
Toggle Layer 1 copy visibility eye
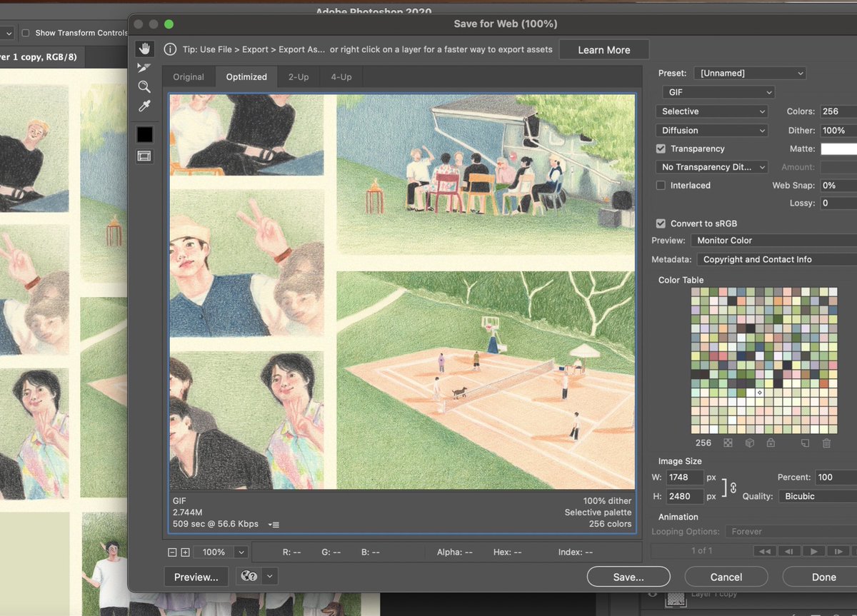[x=652, y=594]
